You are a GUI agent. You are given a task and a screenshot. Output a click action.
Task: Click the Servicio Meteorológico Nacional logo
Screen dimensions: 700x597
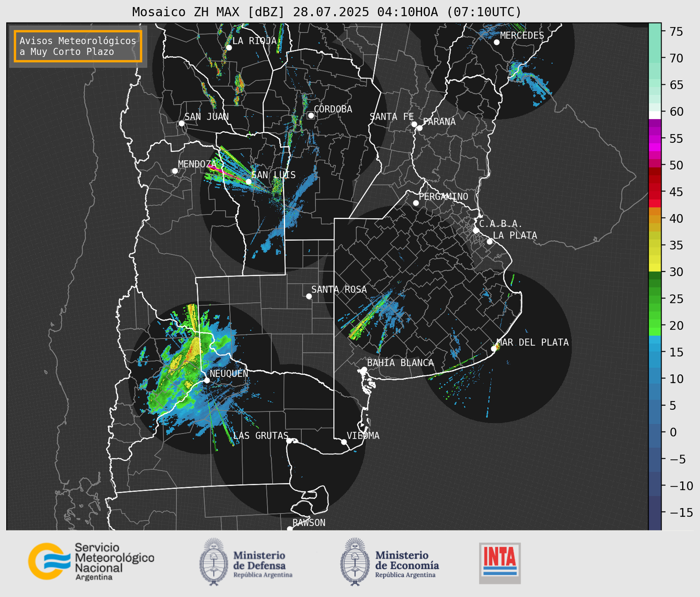coord(91,561)
